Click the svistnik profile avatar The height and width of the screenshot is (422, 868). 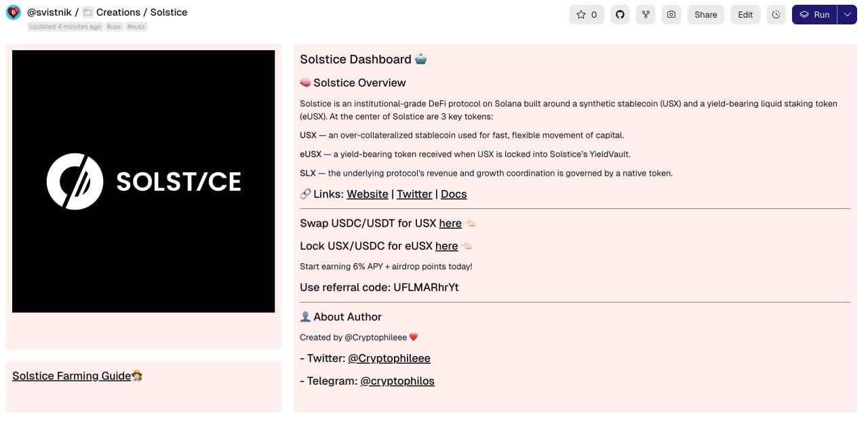[x=14, y=13]
